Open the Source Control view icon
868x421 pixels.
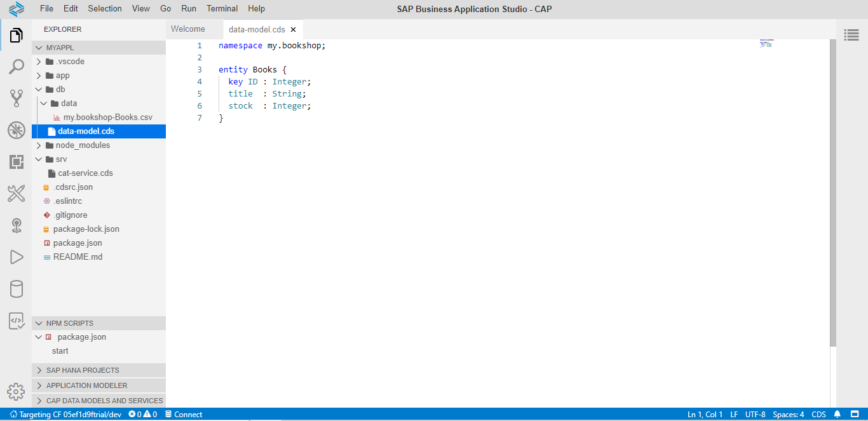pyautogui.click(x=16, y=98)
